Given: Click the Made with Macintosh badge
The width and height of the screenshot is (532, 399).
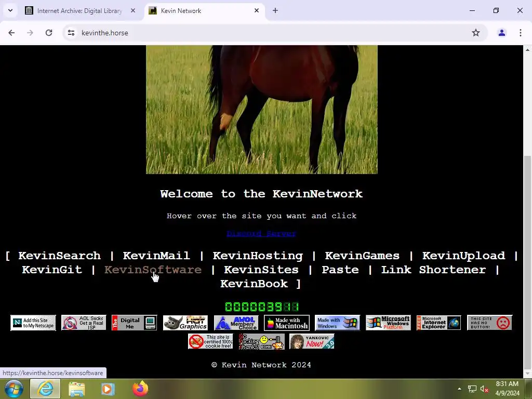Looking at the screenshot, I should click(287, 323).
